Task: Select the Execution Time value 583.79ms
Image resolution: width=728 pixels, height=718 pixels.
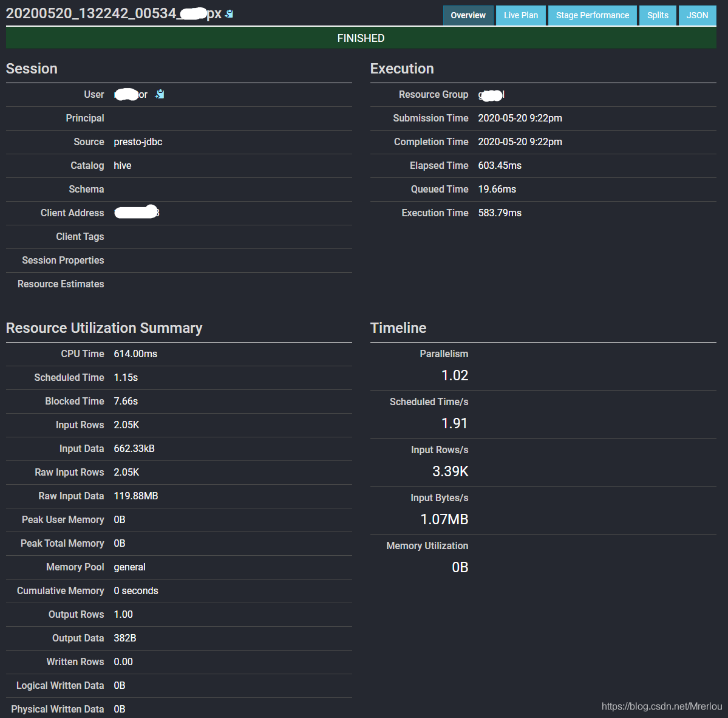Action: pyautogui.click(x=500, y=213)
